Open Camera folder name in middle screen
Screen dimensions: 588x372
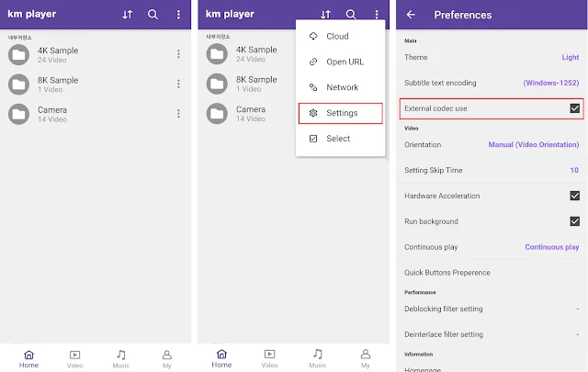coord(251,109)
